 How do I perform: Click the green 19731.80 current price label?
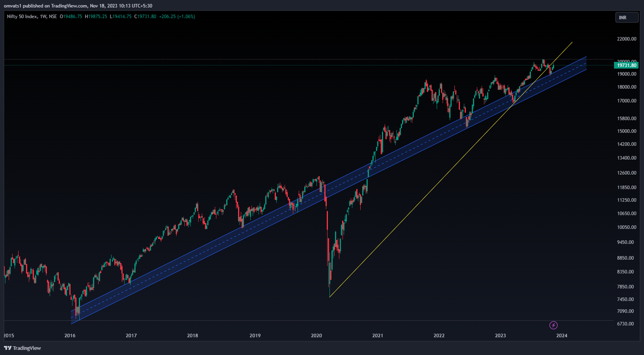click(x=626, y=65)
